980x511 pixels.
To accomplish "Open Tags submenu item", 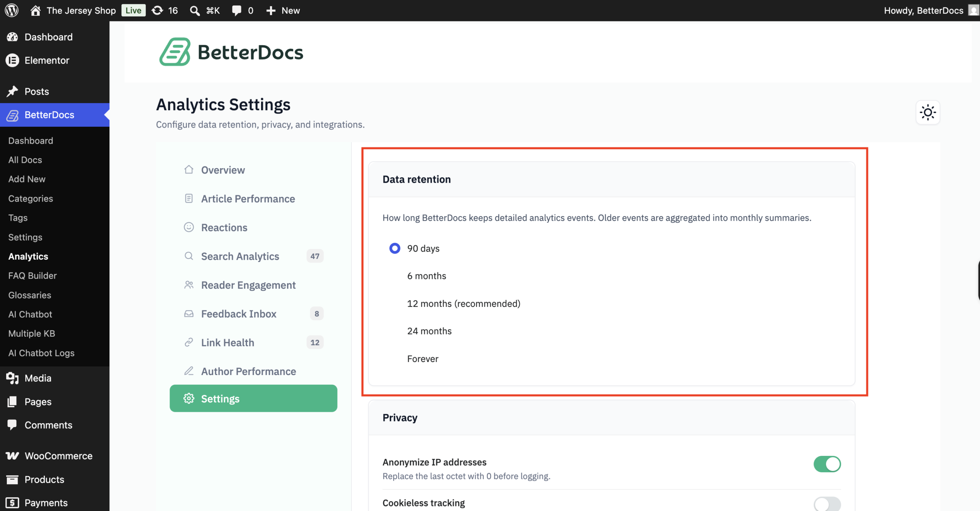I will click(x=18, y=218).
